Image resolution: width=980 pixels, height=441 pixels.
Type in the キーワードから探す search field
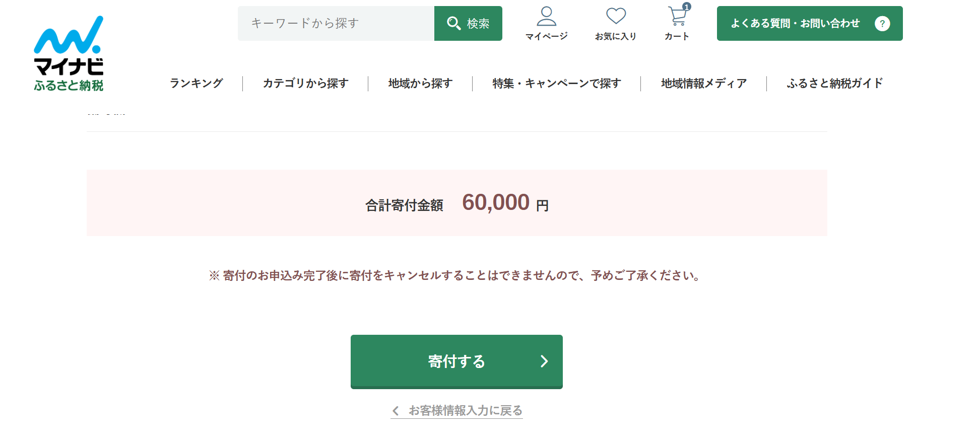[336, 23]
